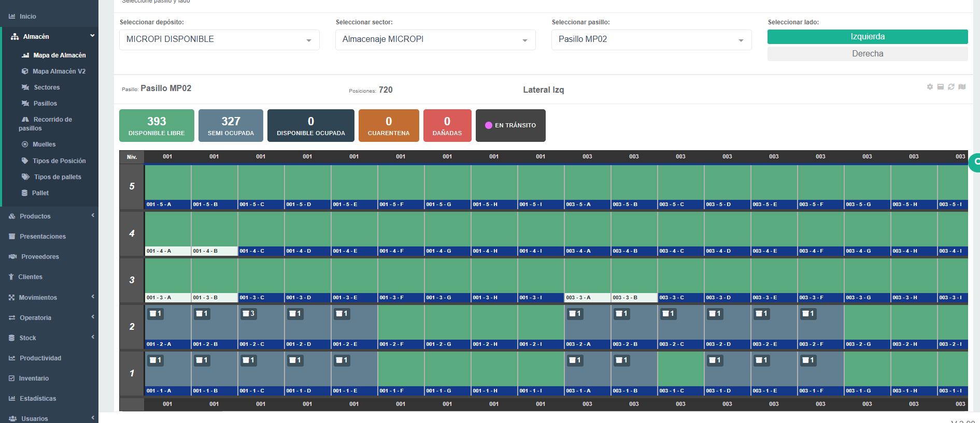Click the Productos boxes icon
The width and height of the screenshot is (980, 423).
coord(12,216)
